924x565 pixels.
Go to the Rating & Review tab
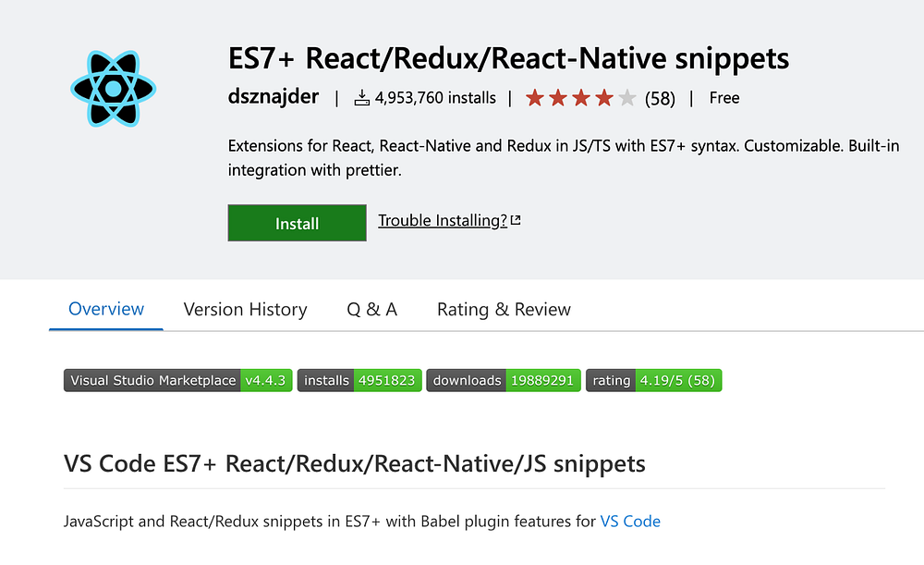pos(504,310)
